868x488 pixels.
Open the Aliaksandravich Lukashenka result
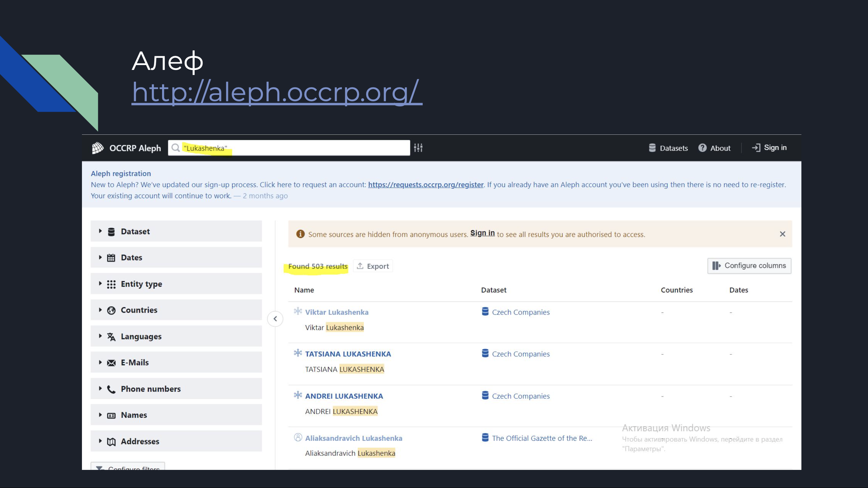pos(354,438)
